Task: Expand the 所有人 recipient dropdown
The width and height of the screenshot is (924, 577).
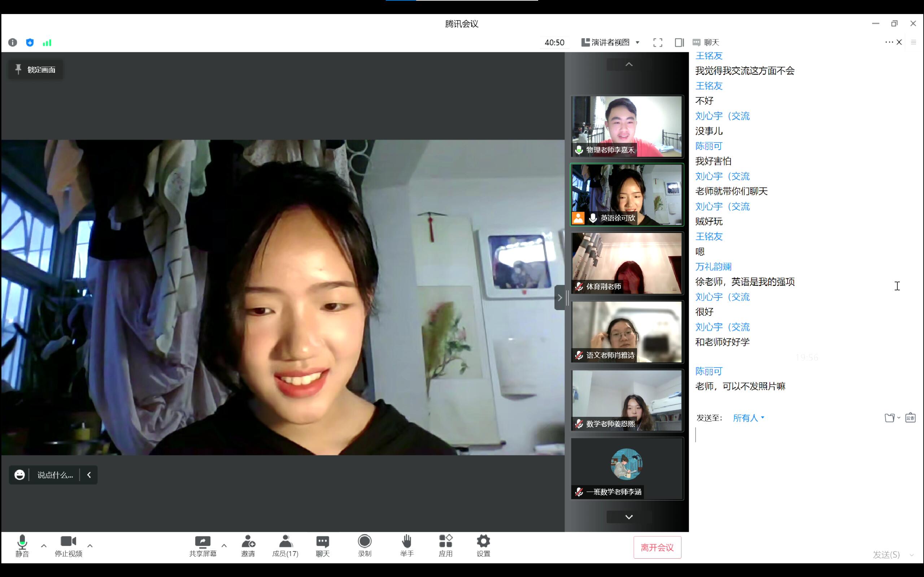Action: coord(748,418)
